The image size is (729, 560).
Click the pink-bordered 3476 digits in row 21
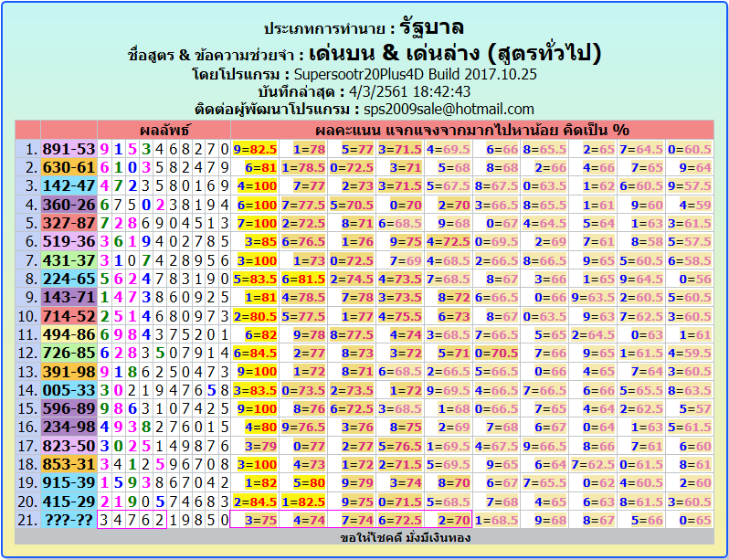pyautogui.click(x=132, y=520)
